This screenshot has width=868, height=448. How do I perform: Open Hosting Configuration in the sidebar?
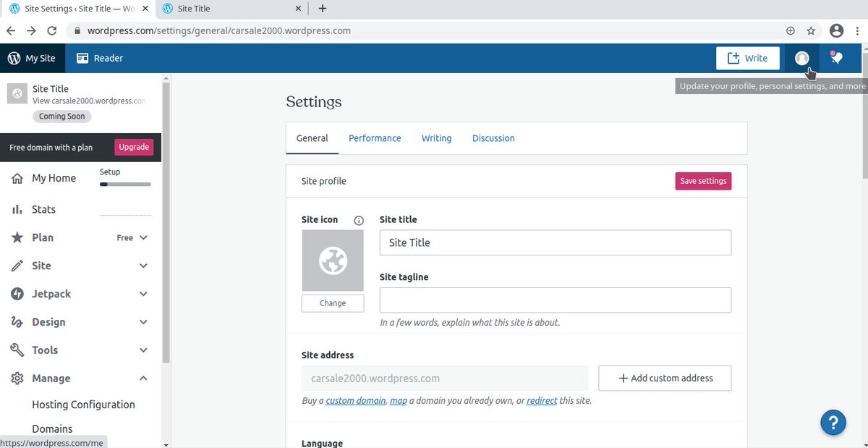[83, 405]
